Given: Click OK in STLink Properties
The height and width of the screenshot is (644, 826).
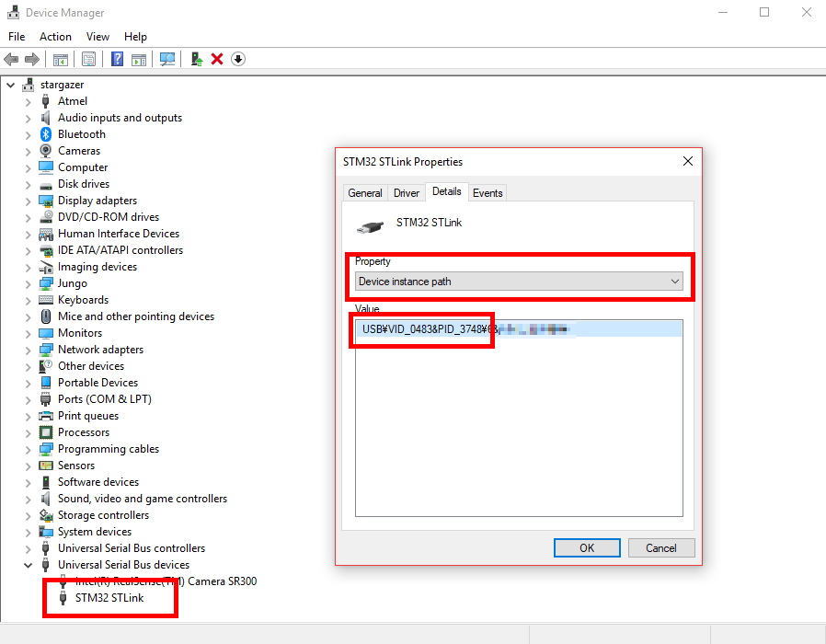Looking at the screenshot, I should pos(587,548).
